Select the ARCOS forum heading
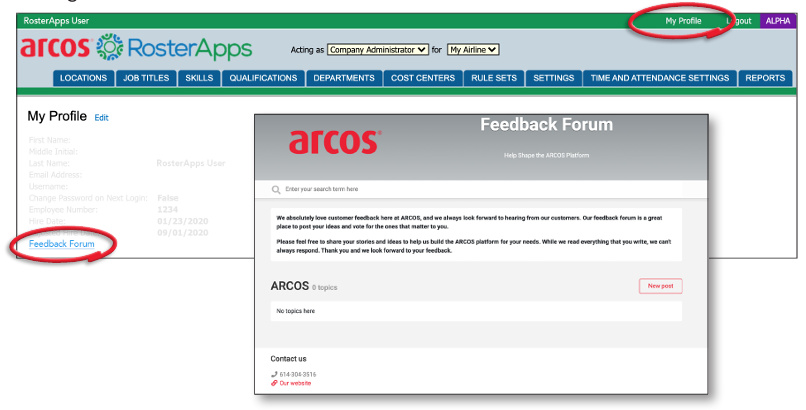Image resolution: width=806 pixels, height=410 pixels. click(290, 286)
